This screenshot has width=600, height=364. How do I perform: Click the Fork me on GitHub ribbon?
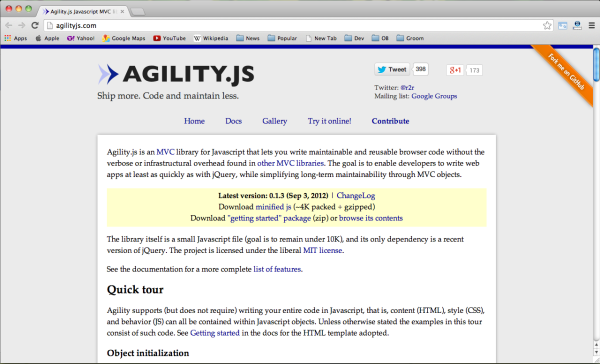tap(566, 73)
